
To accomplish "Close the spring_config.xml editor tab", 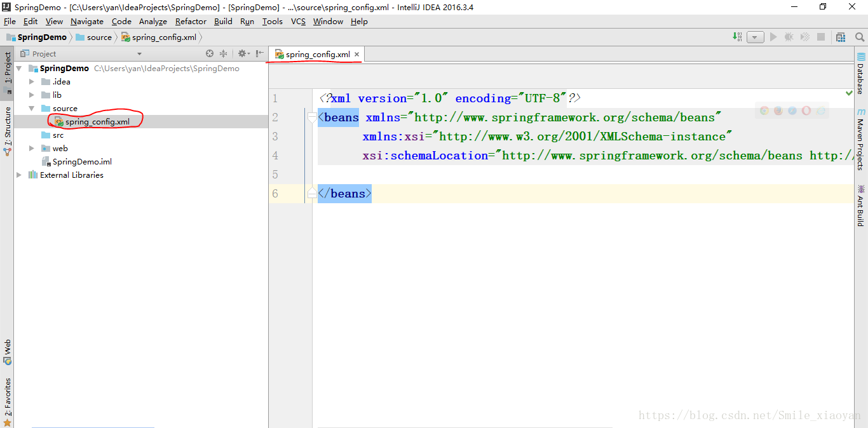I will [356, 55].
